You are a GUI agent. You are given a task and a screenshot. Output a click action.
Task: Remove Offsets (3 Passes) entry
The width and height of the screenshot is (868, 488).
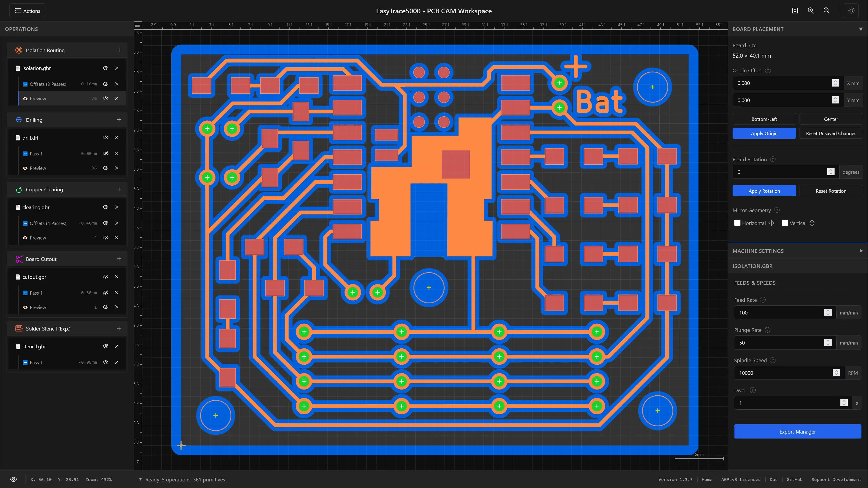(117, 84)
